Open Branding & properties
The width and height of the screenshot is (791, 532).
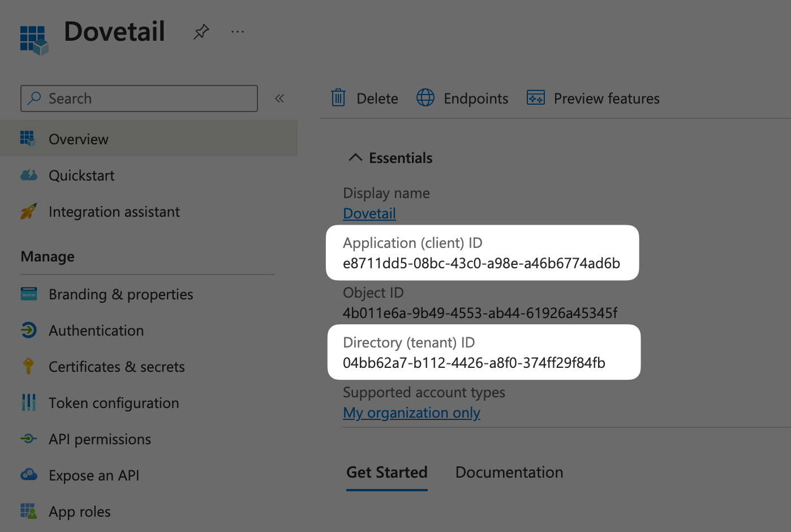coord(121,294)
